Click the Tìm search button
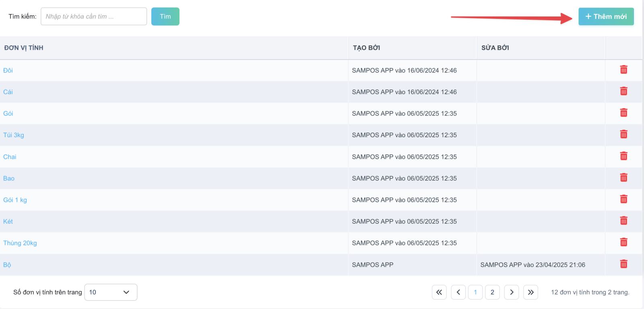The width and height of the screenshot is (644, 309). 165,16
